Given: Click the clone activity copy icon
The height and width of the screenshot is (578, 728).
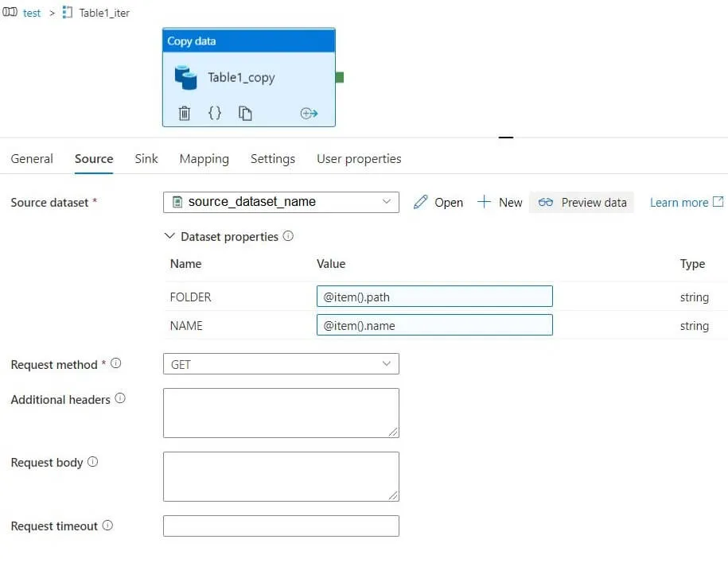Looking at the screenshot, I should [245, 114].
